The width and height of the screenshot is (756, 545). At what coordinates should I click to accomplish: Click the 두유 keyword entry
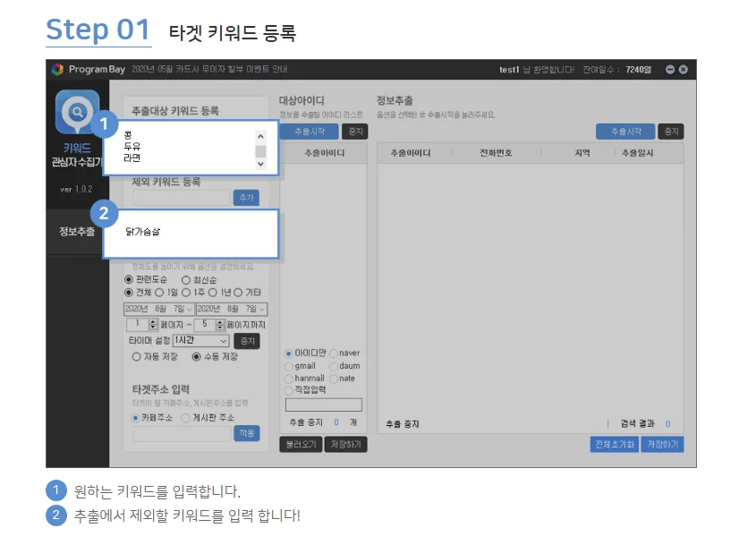click(132, 147)
